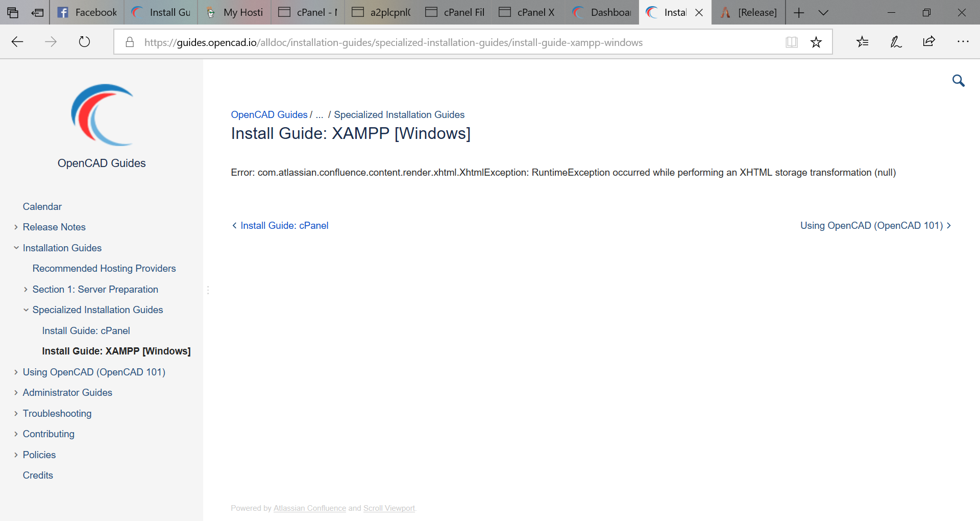
Task: Collapse Specialized Installation Guides
Action: [26, 310]
